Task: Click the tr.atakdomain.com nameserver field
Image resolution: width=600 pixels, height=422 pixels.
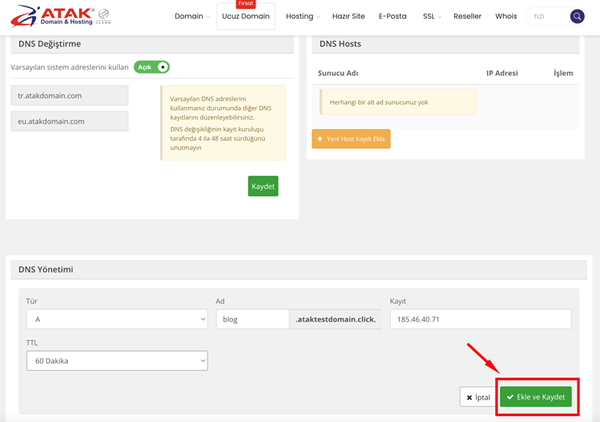Action: click(70, 96)
